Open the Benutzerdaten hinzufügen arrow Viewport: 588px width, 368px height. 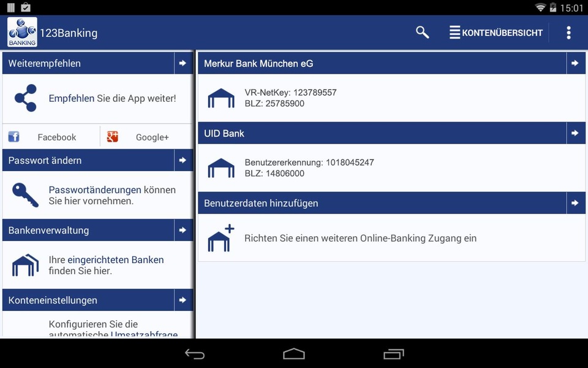tap(575, 203)
